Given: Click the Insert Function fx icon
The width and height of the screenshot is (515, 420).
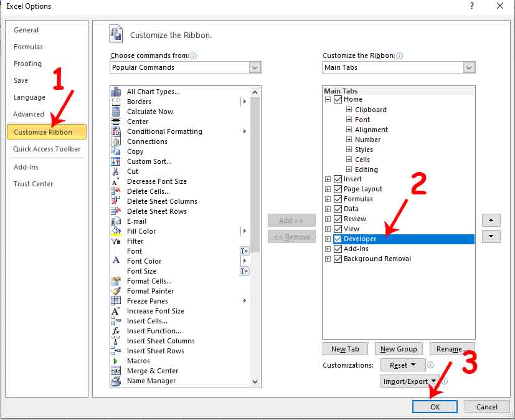Looking at the screenshot, I should [x=116, y=331].
